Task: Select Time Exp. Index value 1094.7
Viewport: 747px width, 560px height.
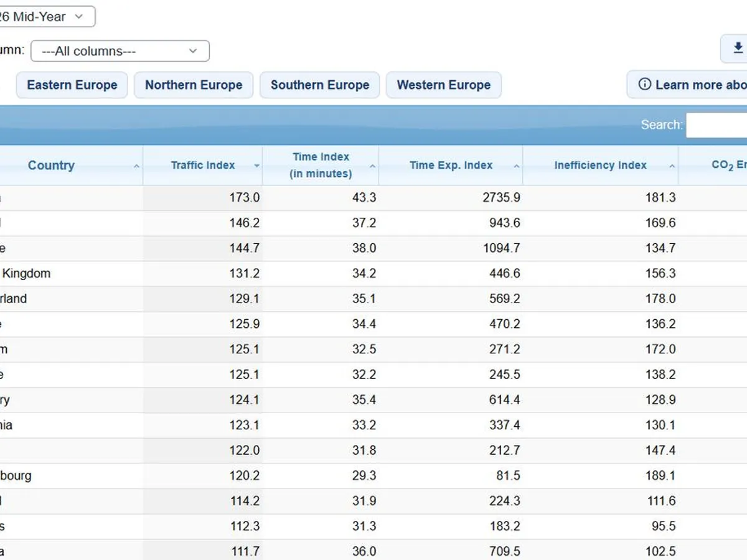Action: click(501, 248)
